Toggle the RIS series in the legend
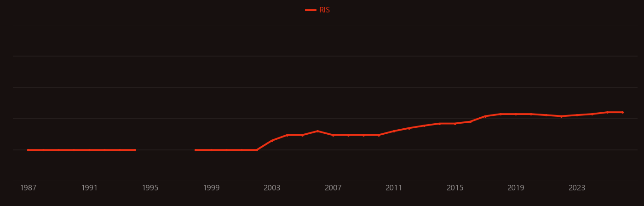 [318, 10]
